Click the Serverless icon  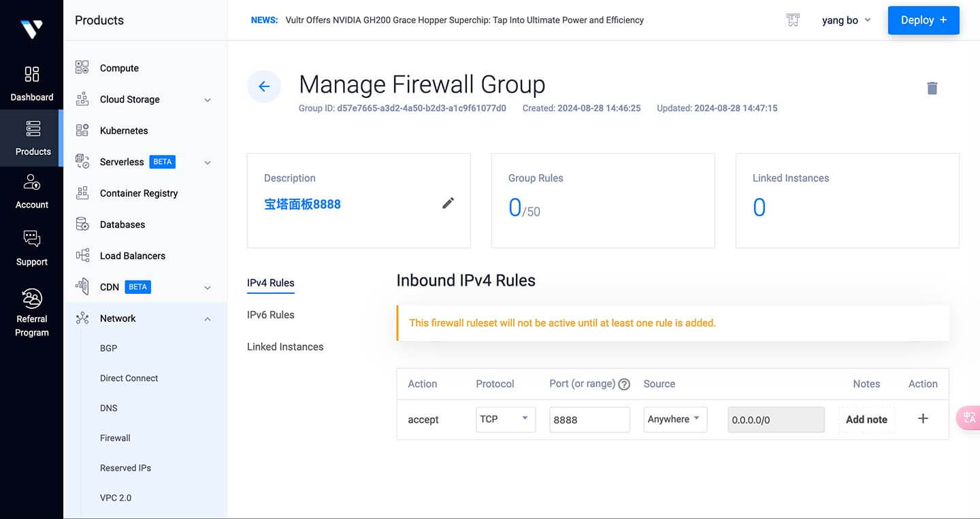pos(82,161)
